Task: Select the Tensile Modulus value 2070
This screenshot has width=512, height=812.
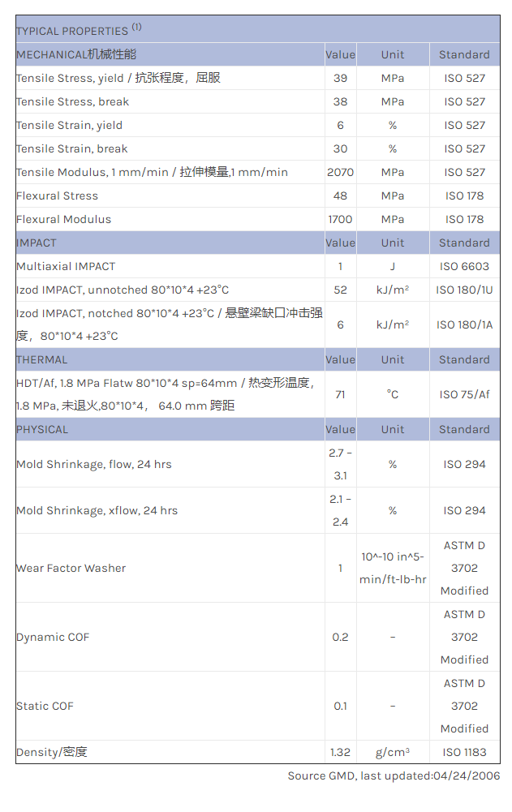Action: pos(340,172)
